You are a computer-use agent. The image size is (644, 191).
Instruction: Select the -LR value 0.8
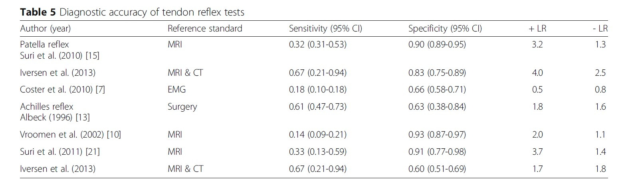pyautogui.click(x=600, y=90)
